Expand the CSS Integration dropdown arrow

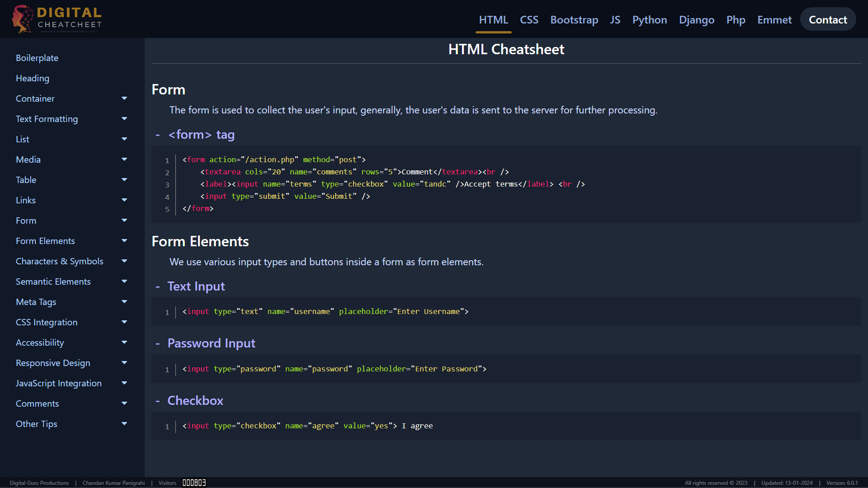click(124, 322)
